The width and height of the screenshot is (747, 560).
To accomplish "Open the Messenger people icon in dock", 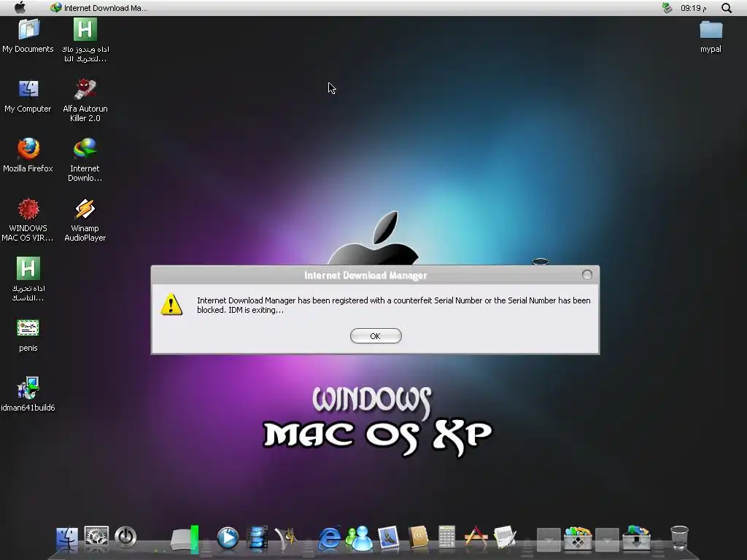I will tap(359, 538).
